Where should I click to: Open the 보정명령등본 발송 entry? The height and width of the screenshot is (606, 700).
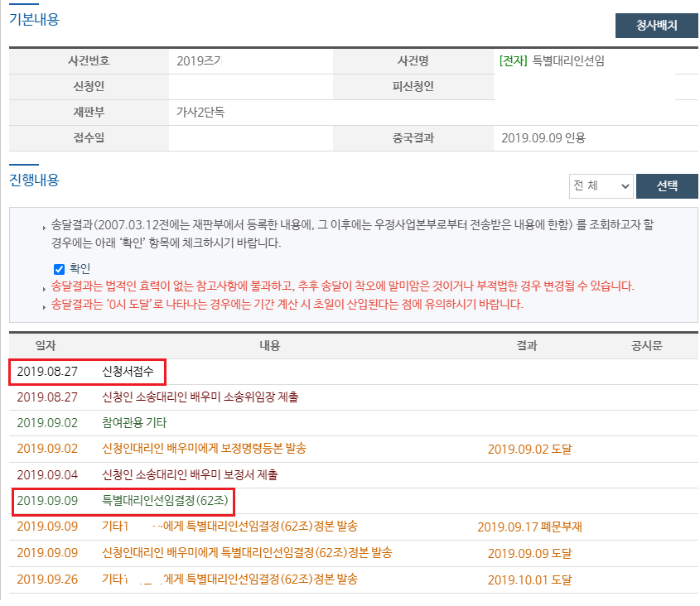click(203, 449)
